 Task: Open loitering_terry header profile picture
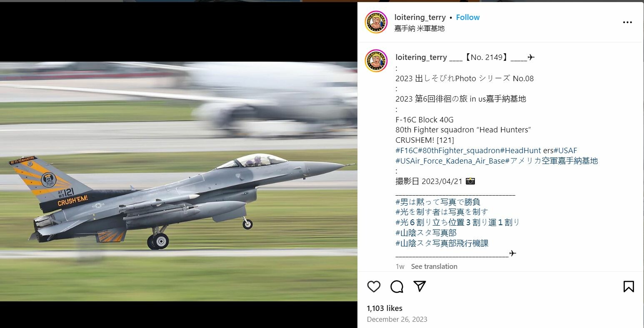(x=376, y=22)
